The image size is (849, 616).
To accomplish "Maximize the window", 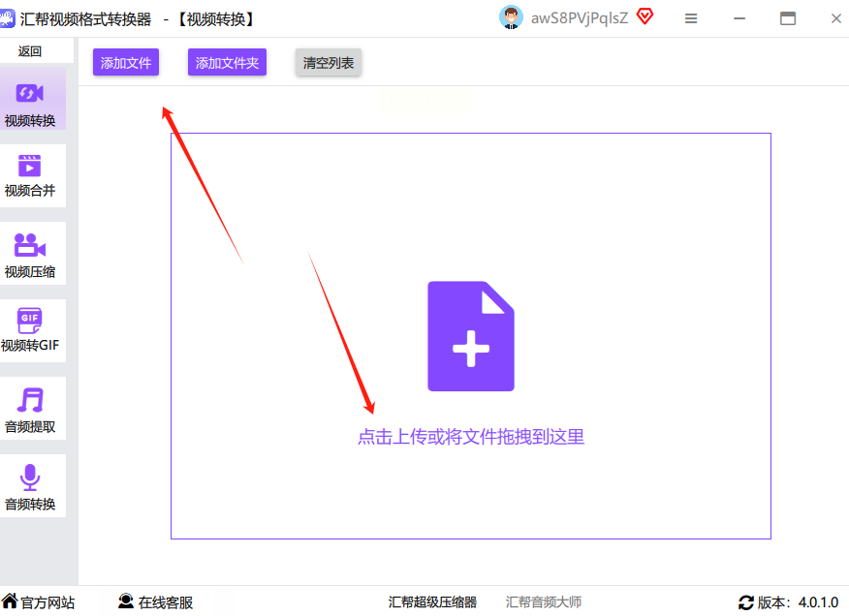I will click(x=788, y=19).
